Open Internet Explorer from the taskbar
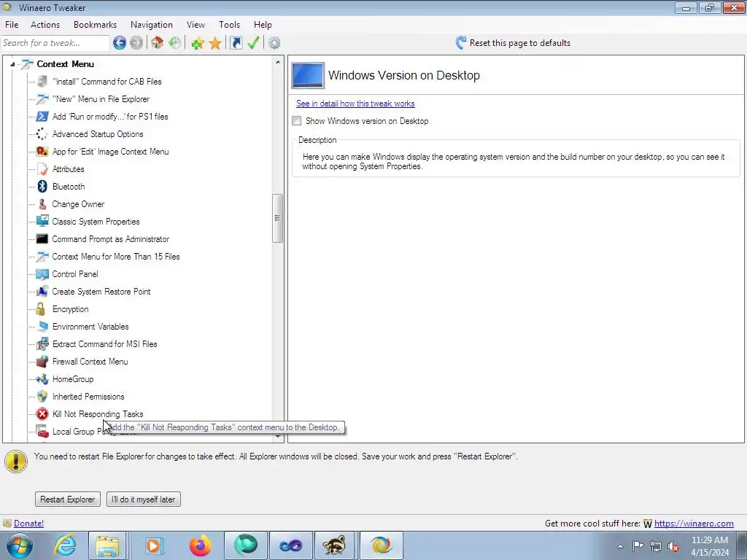 point(65,545)
